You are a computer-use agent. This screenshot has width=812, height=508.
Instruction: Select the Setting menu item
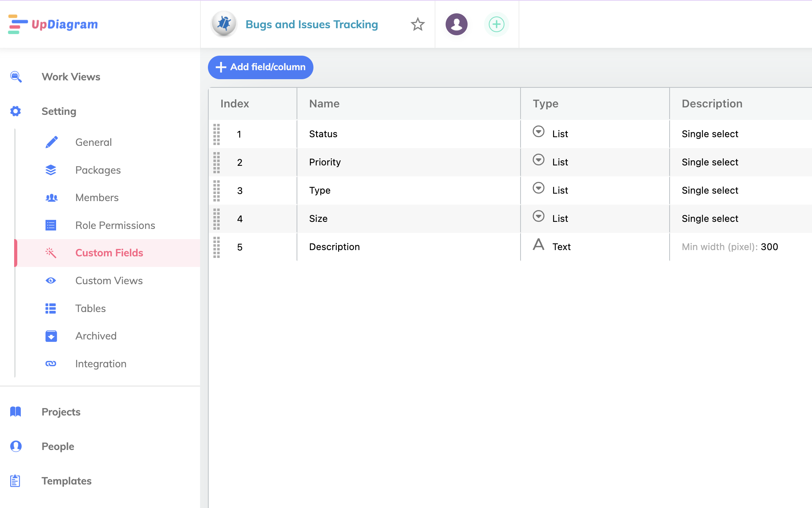click(x=59, y=111)
